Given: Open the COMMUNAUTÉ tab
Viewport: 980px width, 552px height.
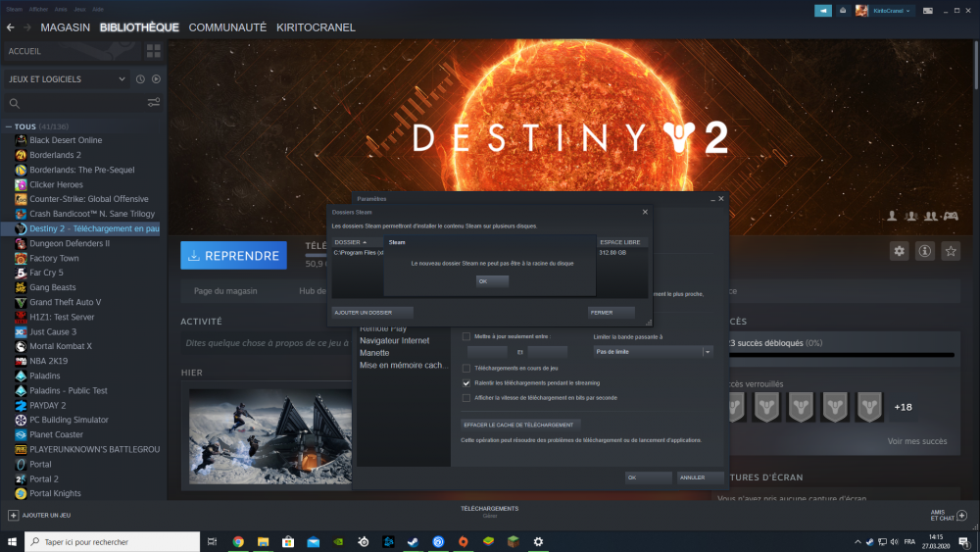Looking at the screenshot, I should (x=227, y=27).
